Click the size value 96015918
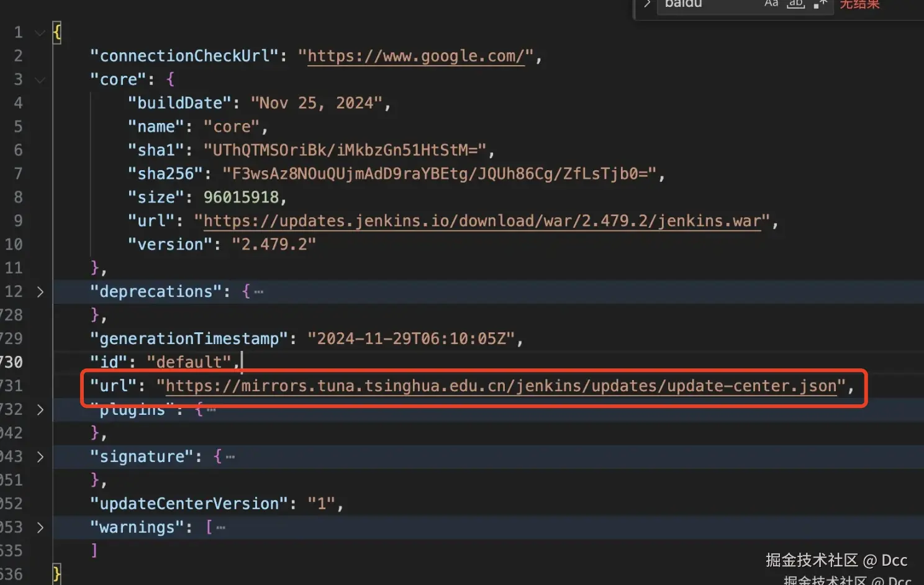924x585 pixels. coord(241,197)
